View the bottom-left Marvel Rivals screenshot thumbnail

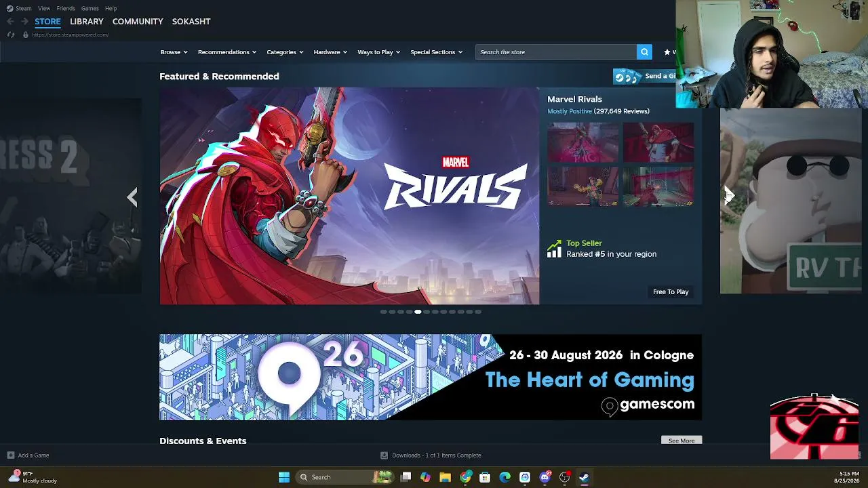(x=583, y=186)
